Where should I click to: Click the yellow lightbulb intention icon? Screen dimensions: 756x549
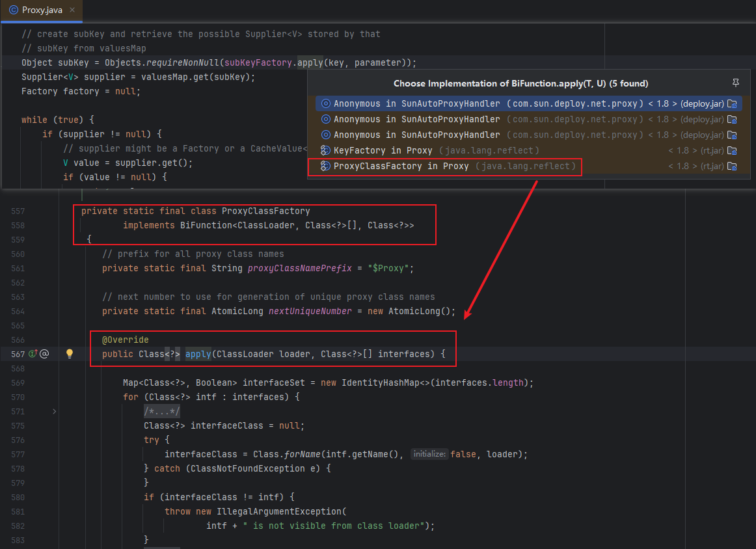(70, 355)
